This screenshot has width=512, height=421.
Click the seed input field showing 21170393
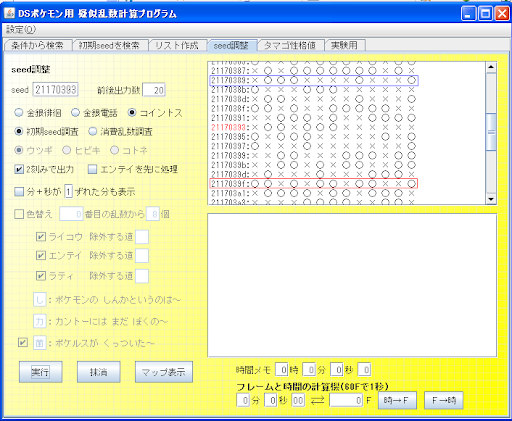pos(55,90)
